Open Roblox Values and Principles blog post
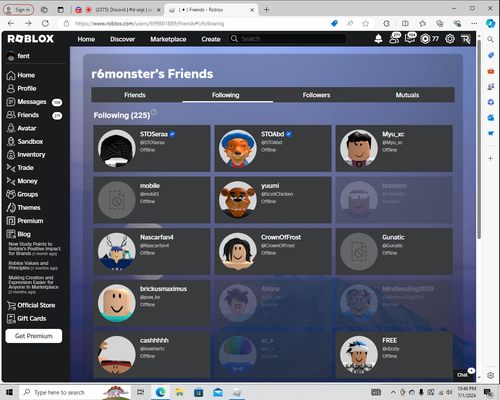This screenshot has width=500, height=400. click(x=33, y=266)
